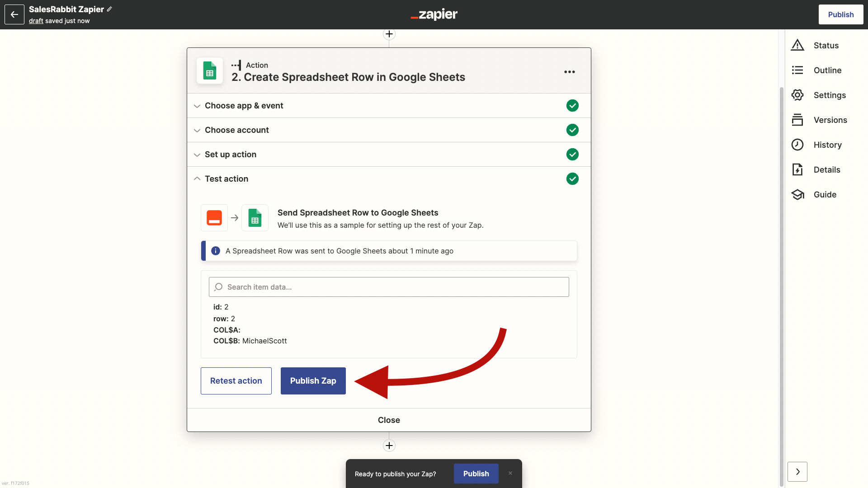Open the Guide panel
868x488 pixels.
click(825, 194)
